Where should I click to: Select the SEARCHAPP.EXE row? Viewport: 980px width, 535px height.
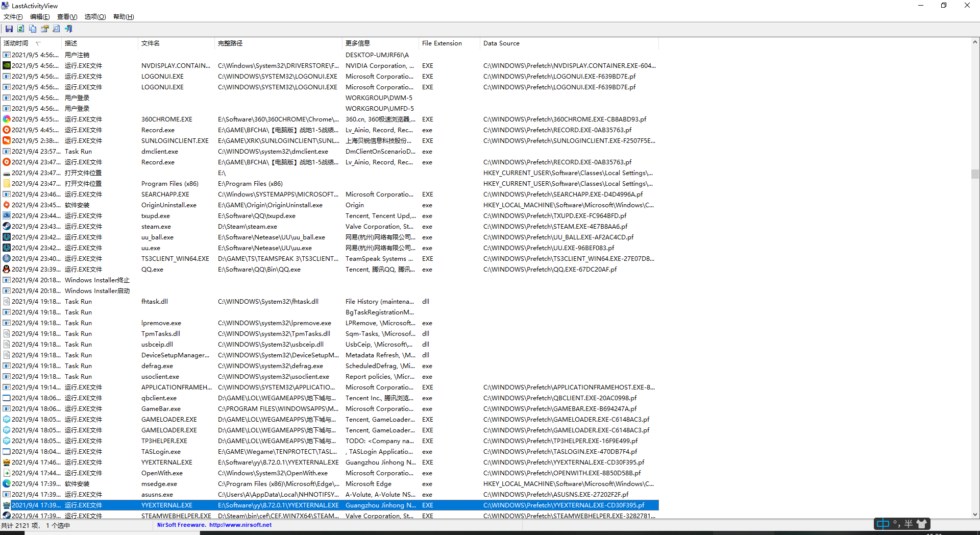pyautogui.click(x=330, y=194)
